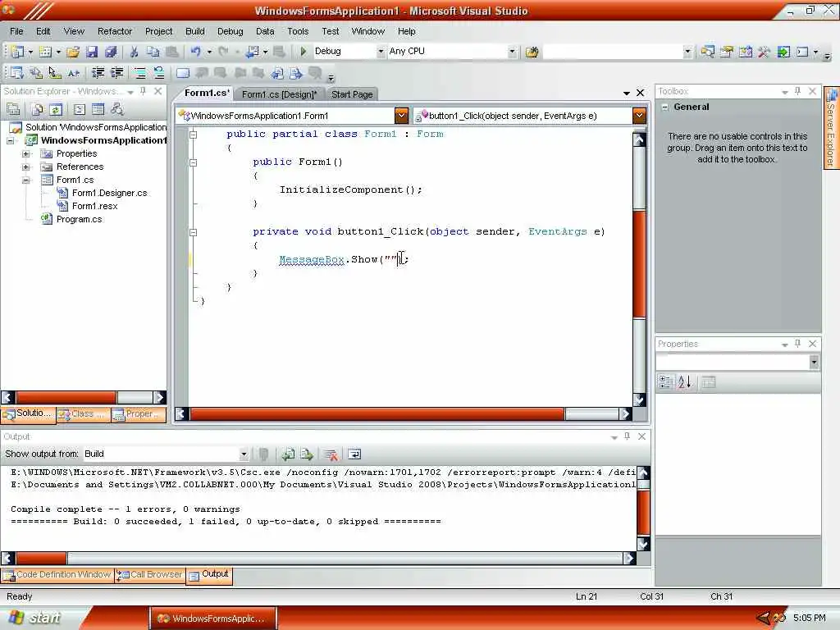Click the Find in Files icon

[x=532, y=52]
